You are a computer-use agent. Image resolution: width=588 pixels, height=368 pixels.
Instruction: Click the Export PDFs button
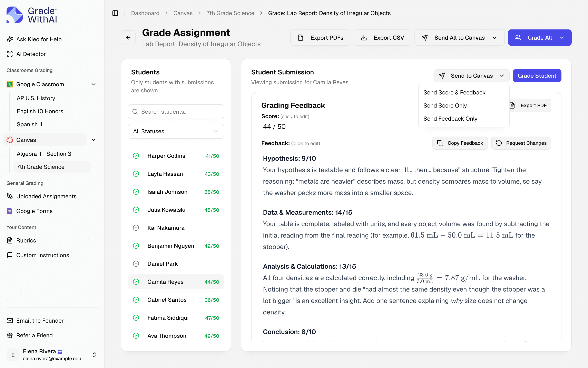tap(320, 38)
